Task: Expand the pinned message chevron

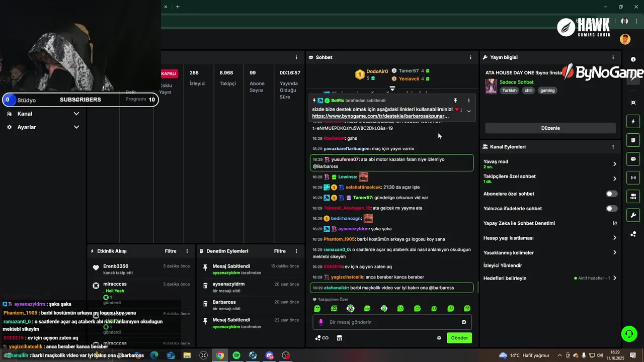Action: pyautogui.click(x=469, y=111)
